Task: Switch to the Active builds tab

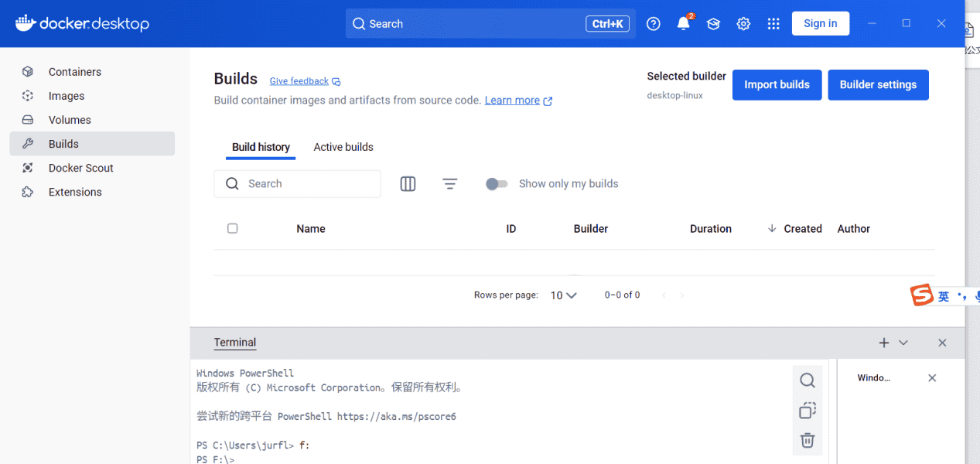Action: coord(343,147)
